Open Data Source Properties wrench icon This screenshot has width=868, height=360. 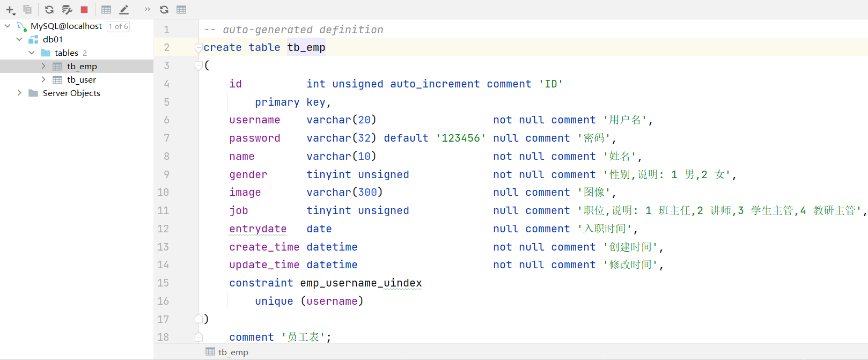(67, 10)
